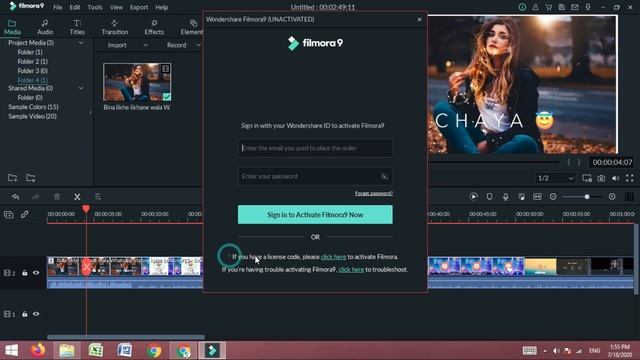Image resolution: width=640 pixels, height=360 pixels.
Task: Open the Tools menu
Action: coord(95,7)
